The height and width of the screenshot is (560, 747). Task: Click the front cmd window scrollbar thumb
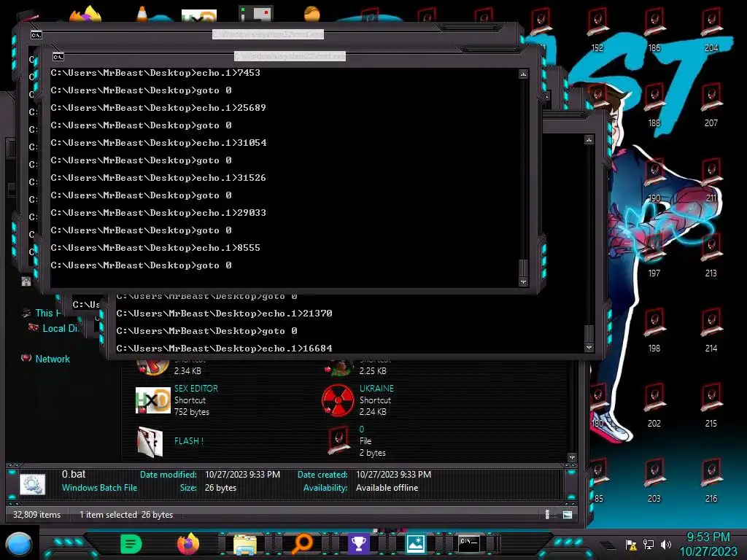pyautogui.click(x=524, y=268)
